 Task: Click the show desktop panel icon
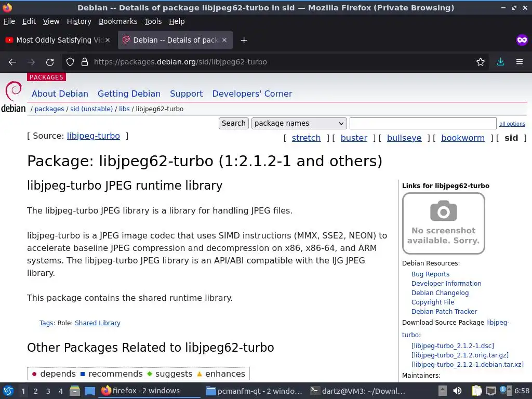pos(89,391)
